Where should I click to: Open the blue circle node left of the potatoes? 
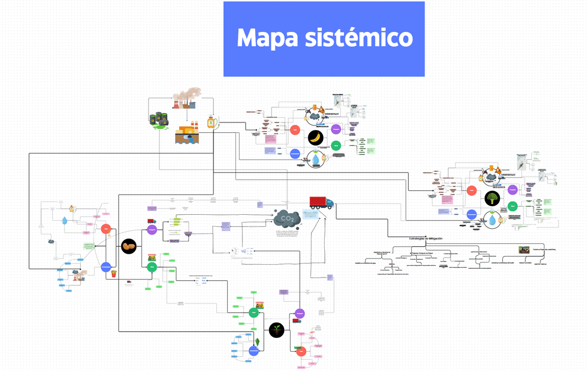tap(106, 267)
